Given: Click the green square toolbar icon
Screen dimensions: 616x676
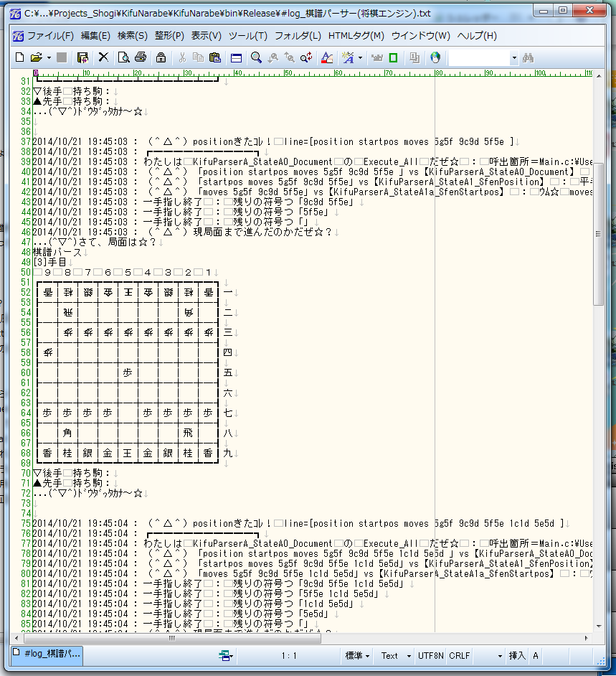Looking at the screenshot, I should (x=393, y=57).
